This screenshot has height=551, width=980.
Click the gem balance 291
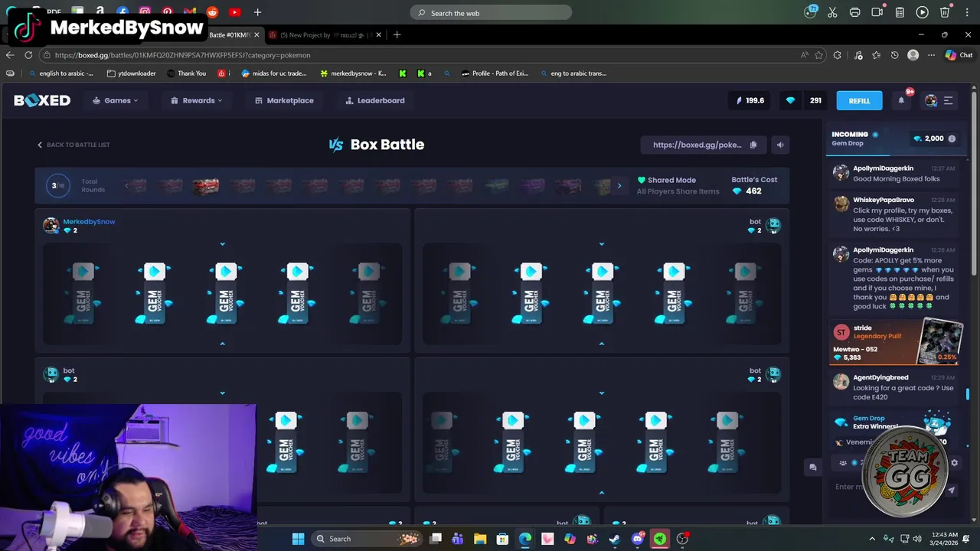coord(815,100)
